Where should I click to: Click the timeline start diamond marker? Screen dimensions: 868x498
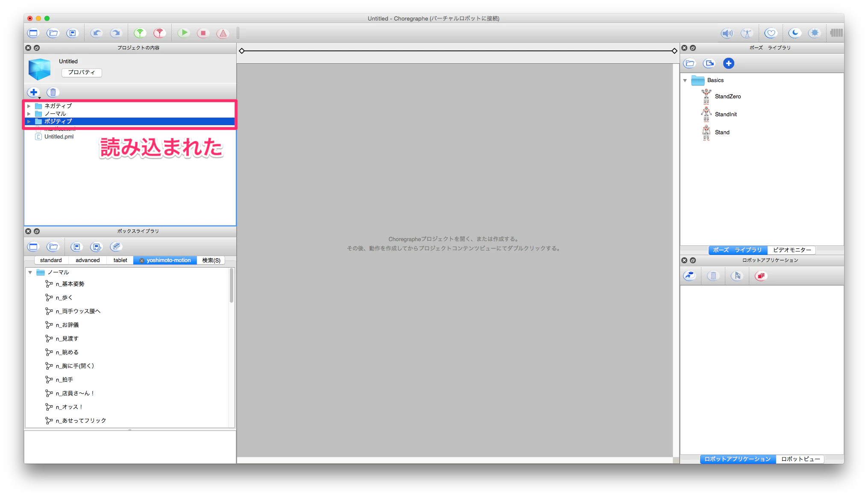pyautogui.click(x=242, y=51)
